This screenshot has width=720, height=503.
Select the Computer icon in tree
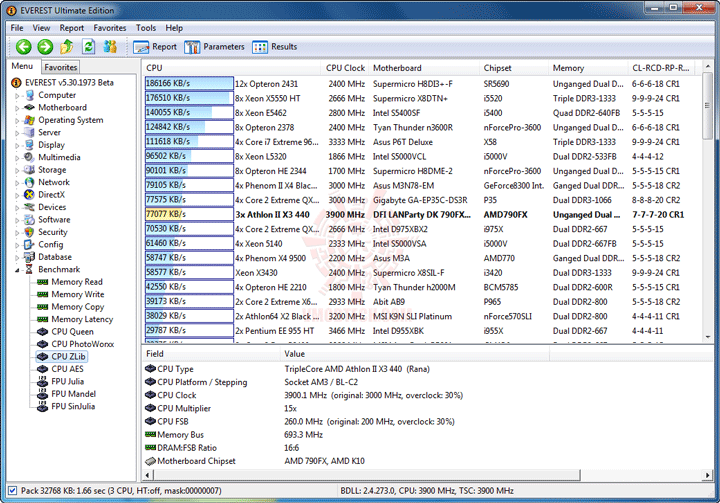(30, 95)
